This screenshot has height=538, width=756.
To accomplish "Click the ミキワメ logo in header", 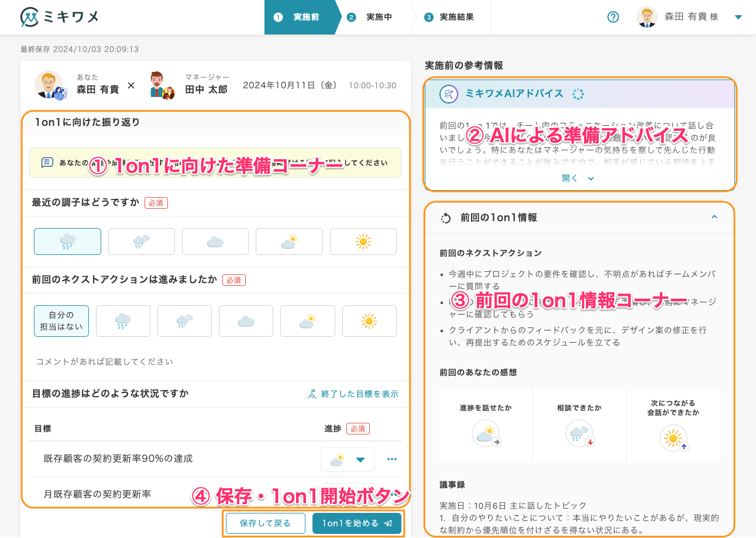I will (x=59, y=17).
